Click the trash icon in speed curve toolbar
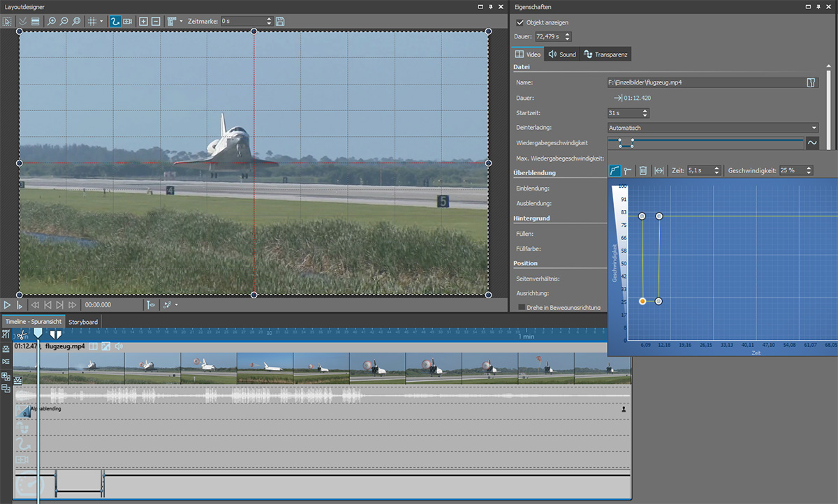Viewport: 838px width, 504px height. coord(643,170)
